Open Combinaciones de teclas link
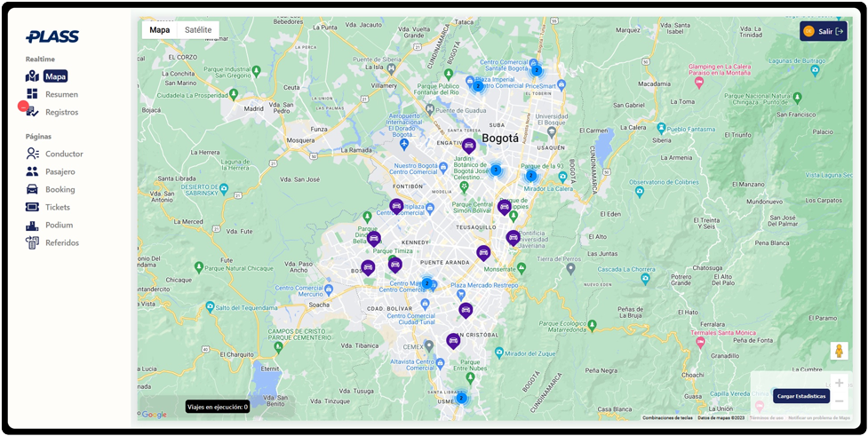The width and height of the screenshot is (868, 436). (x=667, y=417)
